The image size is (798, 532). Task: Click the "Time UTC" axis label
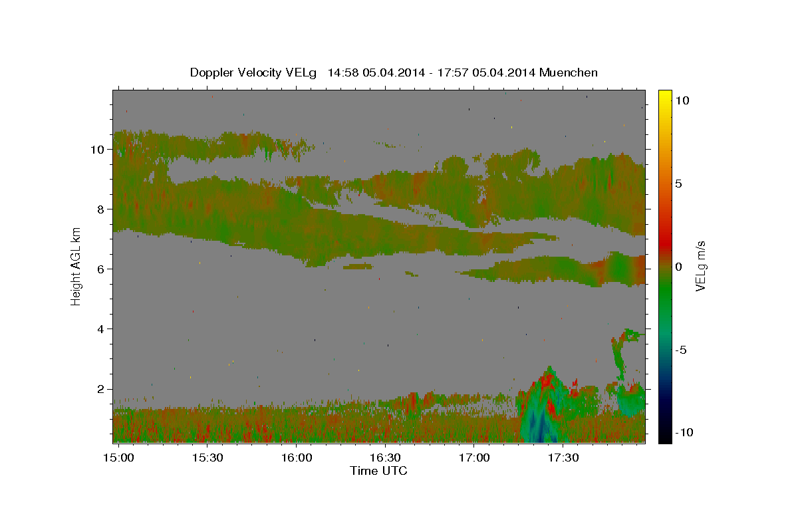coord(378,471)
